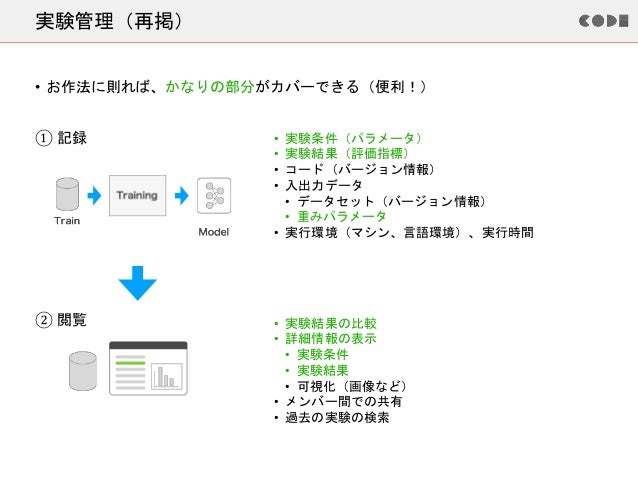Viewport: 638px width, 479px height.
Task: Click the bullet 実験条件（パラメータ）
Action: [353, 138]
